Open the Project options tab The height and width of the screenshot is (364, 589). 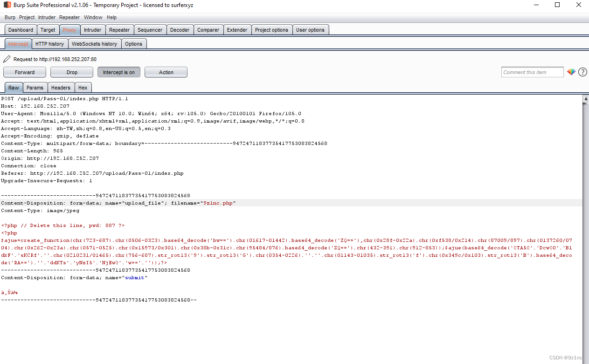coord(272,30)
